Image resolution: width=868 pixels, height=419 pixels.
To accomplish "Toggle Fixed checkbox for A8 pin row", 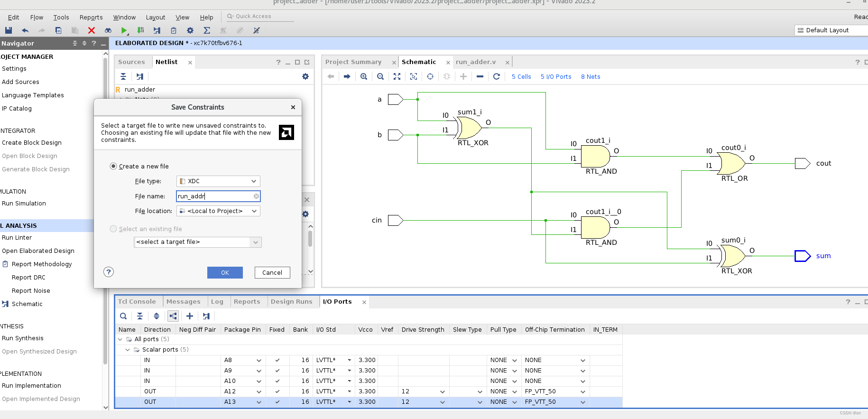I will tap(277, 360).
